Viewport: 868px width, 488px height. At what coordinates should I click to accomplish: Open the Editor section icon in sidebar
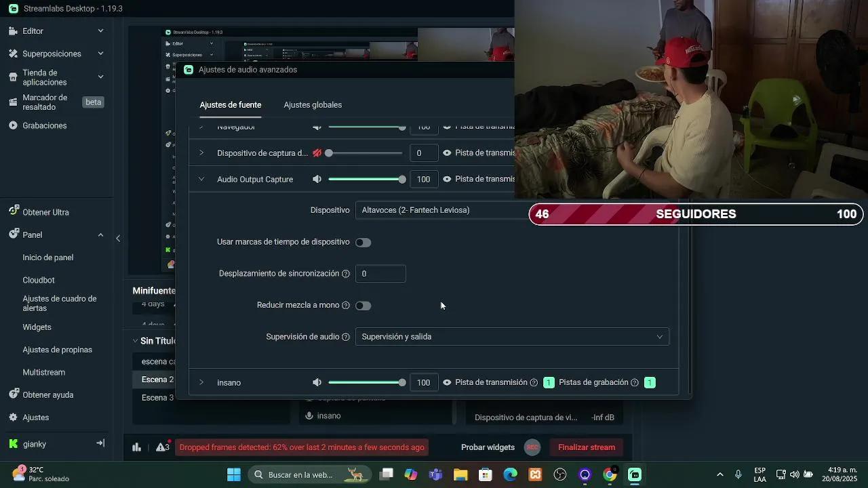click(13, 31)
